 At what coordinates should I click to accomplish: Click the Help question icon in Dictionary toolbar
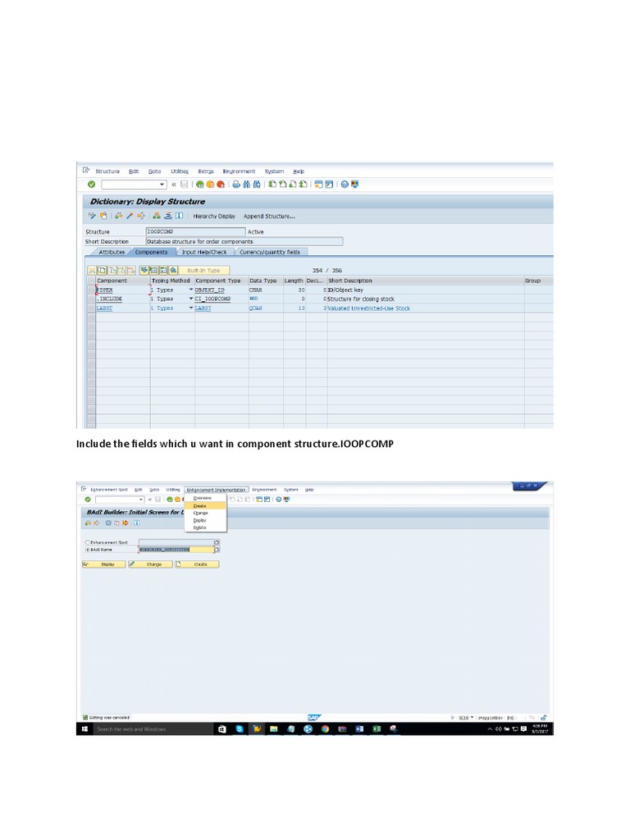coord(345,185)
